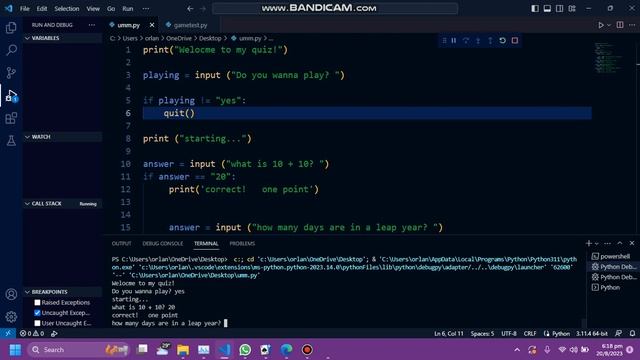Go forward with navigation arrow
This screenshot has width=640, height=360.
(x=203, y=8)
